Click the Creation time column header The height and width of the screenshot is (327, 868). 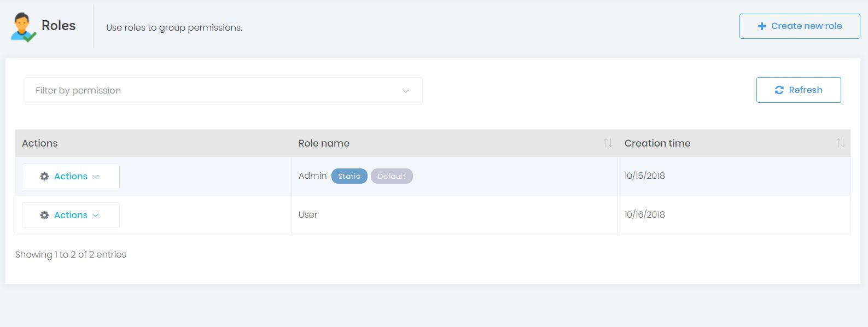pos(657,143)
